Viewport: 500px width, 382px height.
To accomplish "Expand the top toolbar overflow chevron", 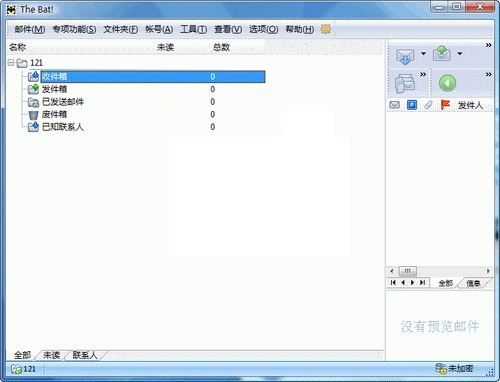I will [x=488, y=45].
